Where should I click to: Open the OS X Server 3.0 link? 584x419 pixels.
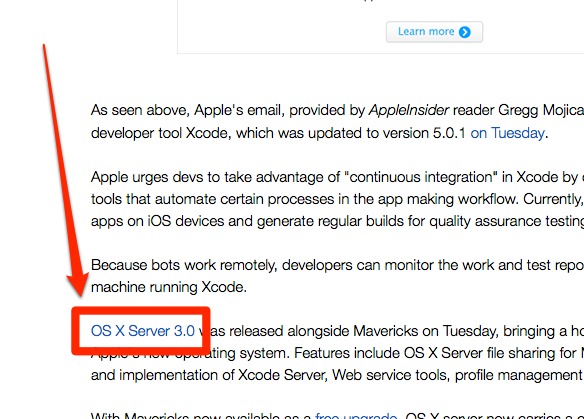[143, 331]
